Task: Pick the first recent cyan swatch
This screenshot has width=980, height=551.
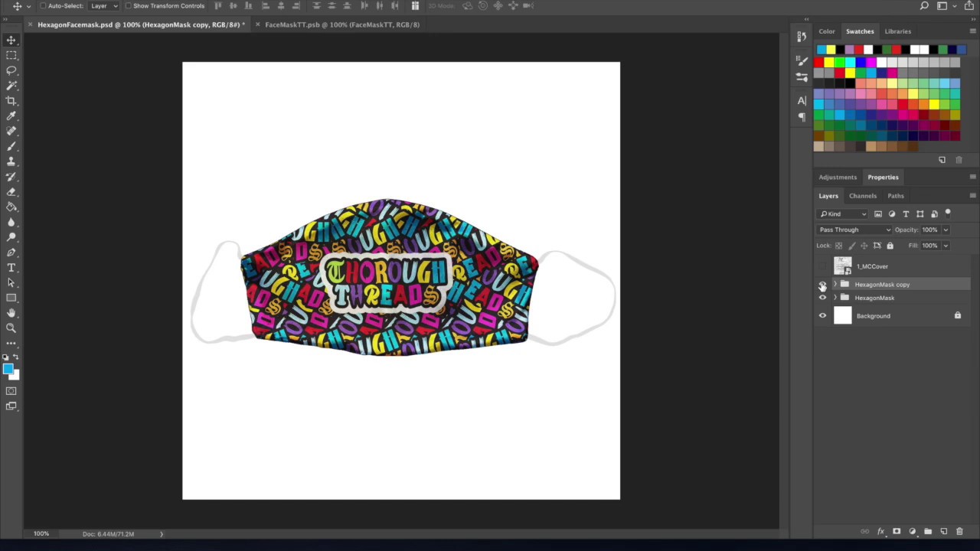Action: [822, 50]
